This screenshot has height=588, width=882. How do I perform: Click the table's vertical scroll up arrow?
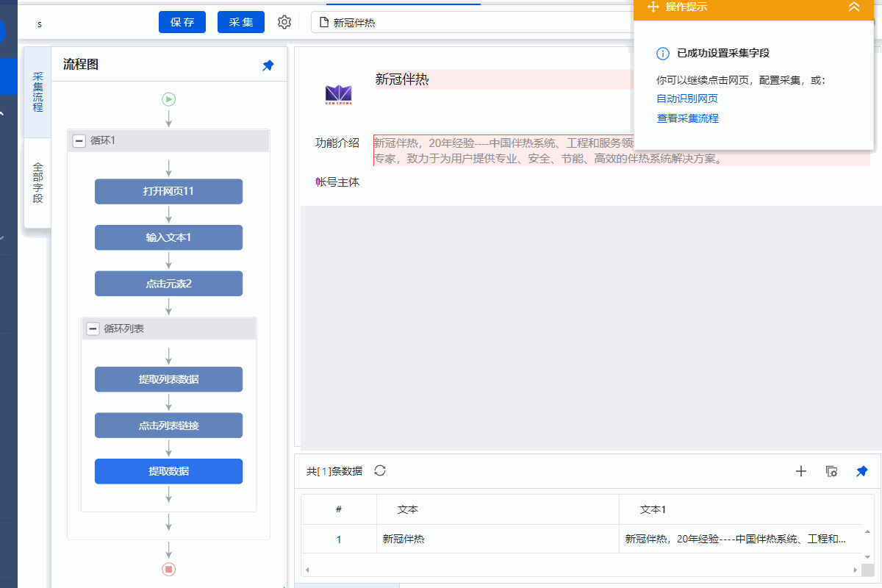click(x=867, y=531)
